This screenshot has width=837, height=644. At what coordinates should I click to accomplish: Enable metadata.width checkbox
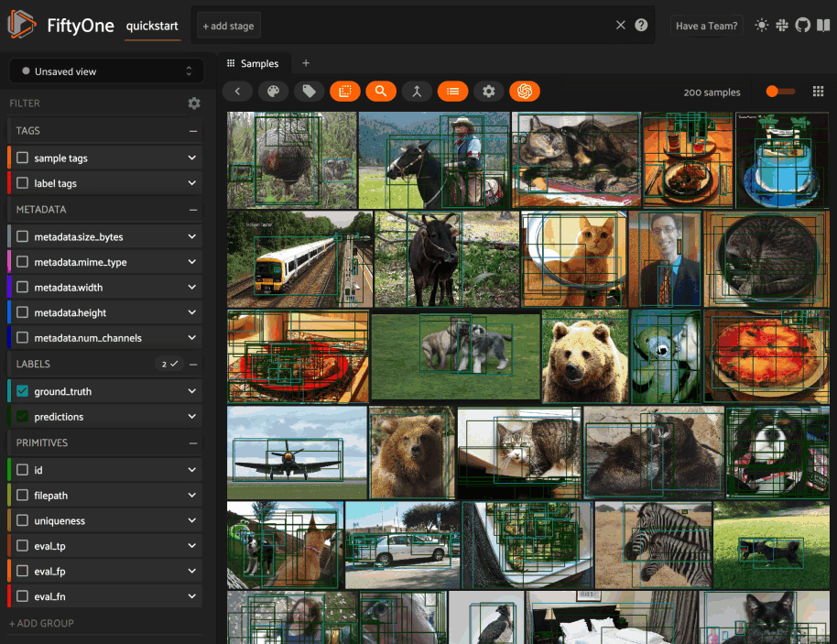point(22,288)
